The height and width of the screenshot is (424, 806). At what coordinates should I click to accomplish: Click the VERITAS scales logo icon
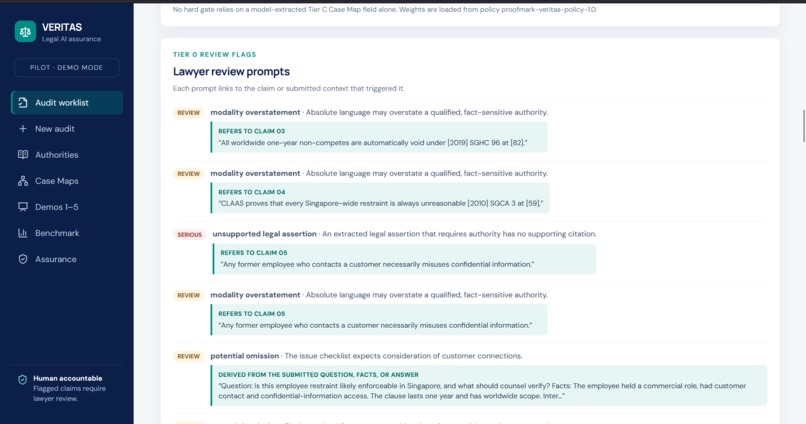pyautogui.click(x=25, y=31)
